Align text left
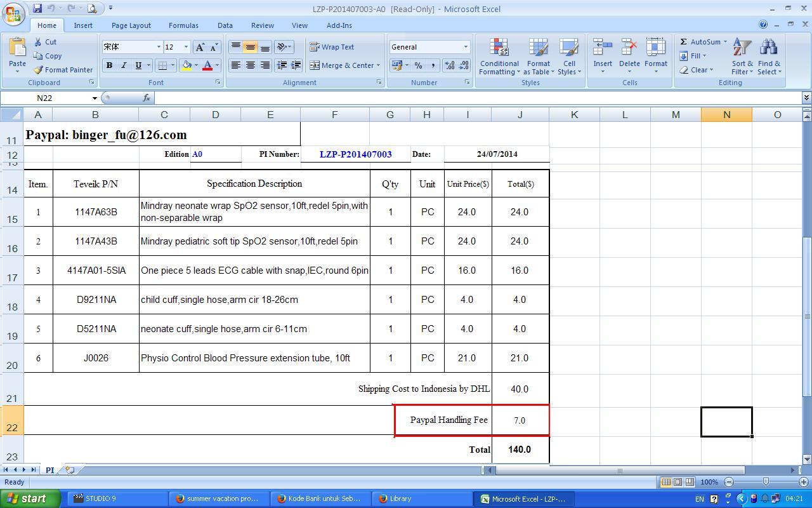 click(235, 65)
